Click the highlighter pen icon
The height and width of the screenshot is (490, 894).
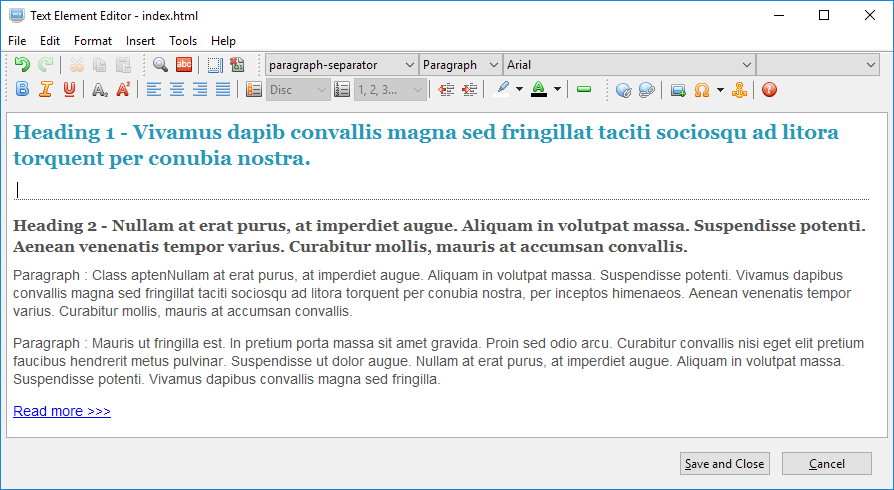[x=502, y=87]
